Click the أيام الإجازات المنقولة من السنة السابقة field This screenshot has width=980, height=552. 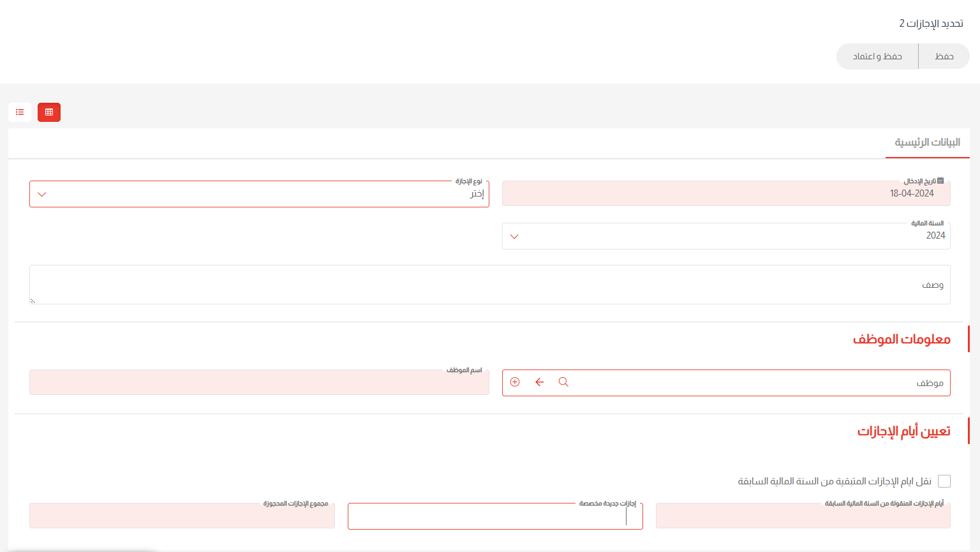[803, 517]
